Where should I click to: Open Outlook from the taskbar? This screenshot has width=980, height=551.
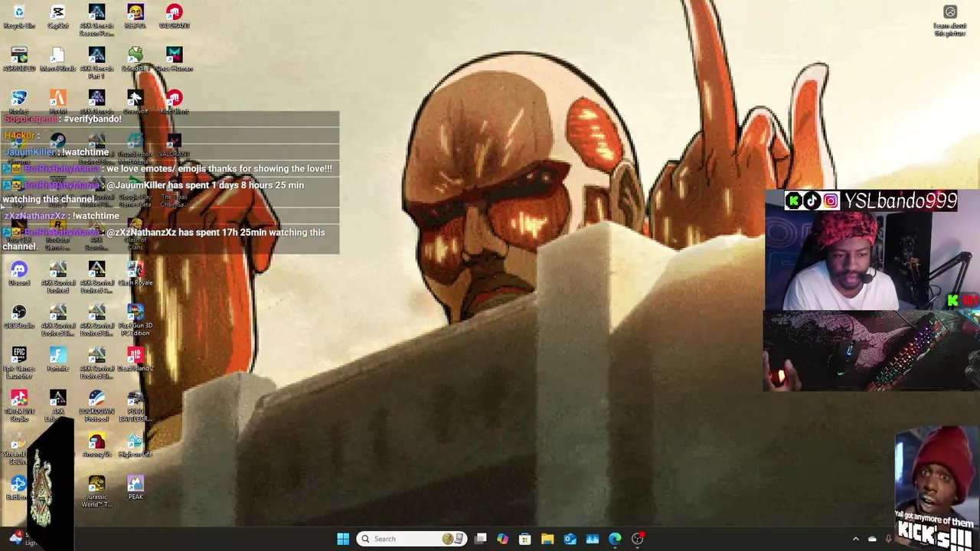(570, 539)
